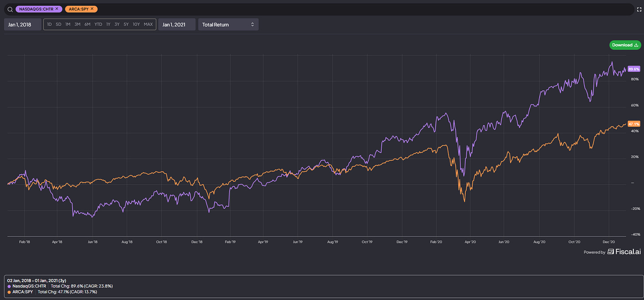
Task: Click the Feb '18 axis label
Action: coord(24,242)
